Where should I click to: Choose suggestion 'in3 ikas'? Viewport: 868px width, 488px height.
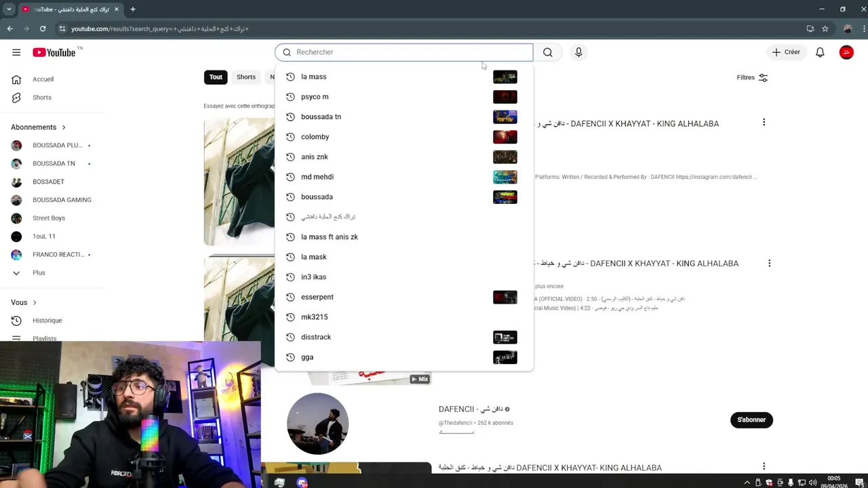[x=404, y=277]
